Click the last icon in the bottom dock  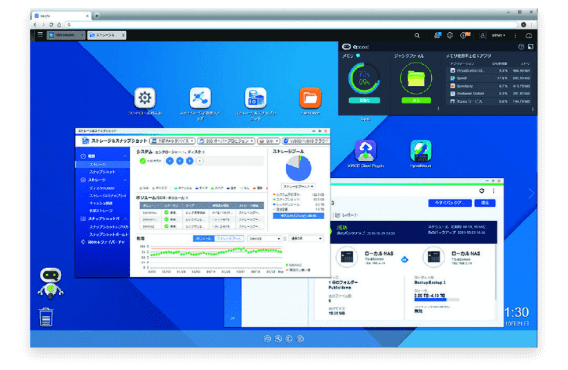point(300,338)
